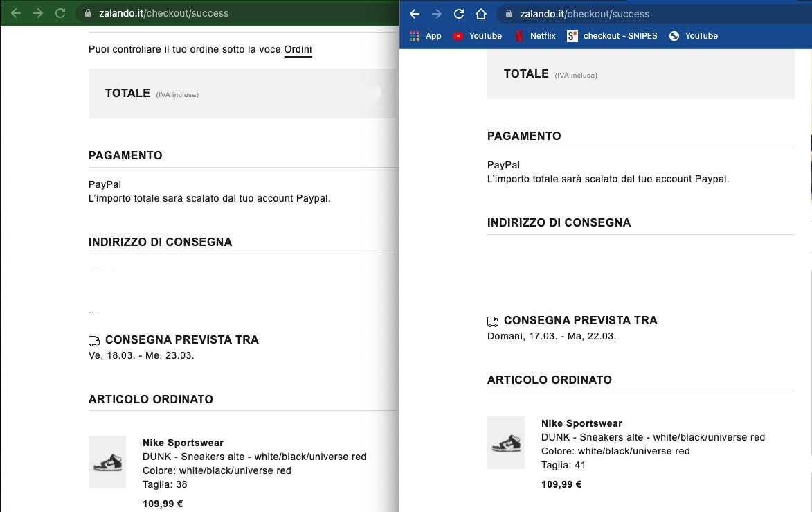Viewport: 812px width, 512px height.
Task: Go forward in the right browser window
Action: [x=437, y=14]
